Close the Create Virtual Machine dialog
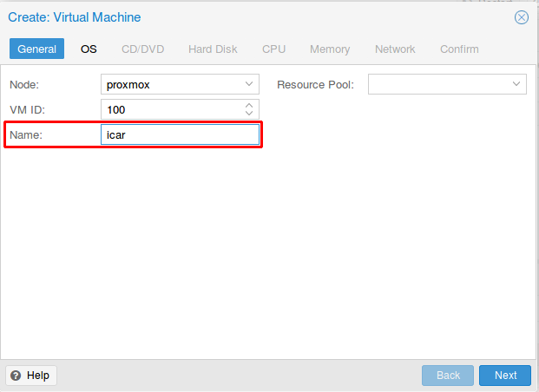This screenshot has height=392, width=539. click(521, 17)
